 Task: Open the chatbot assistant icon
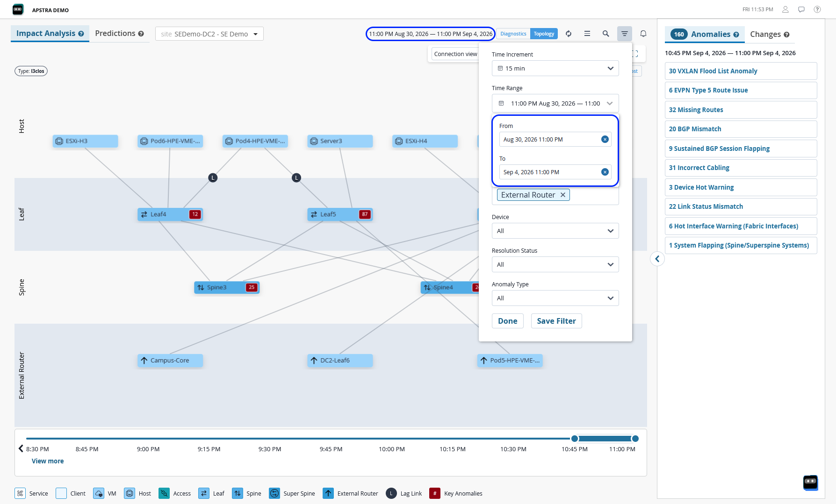tap(811, 483)
